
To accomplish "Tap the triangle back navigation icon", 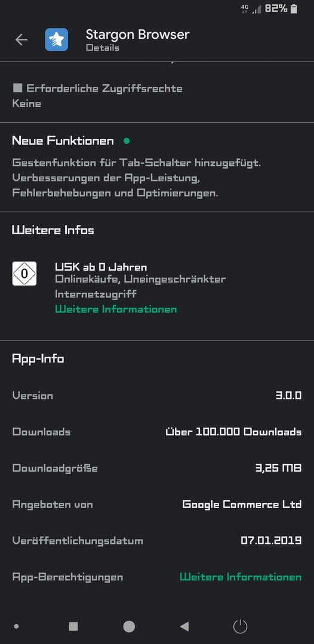I will pos(184,626).
